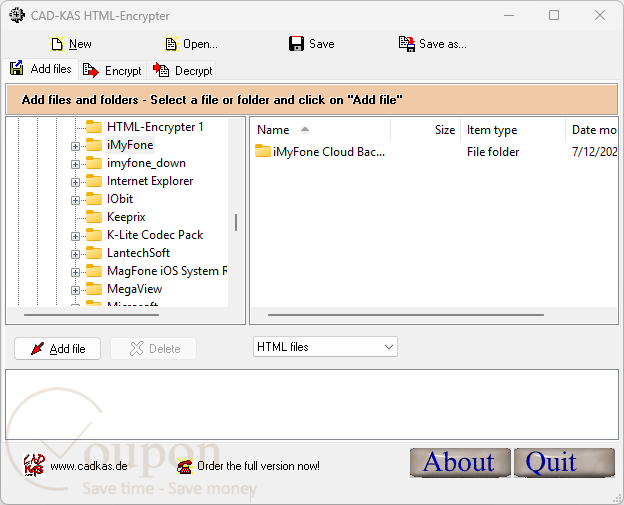This screenshot has width=624, height=505.
Task: Click the Add file button
Action: point(57,349)
